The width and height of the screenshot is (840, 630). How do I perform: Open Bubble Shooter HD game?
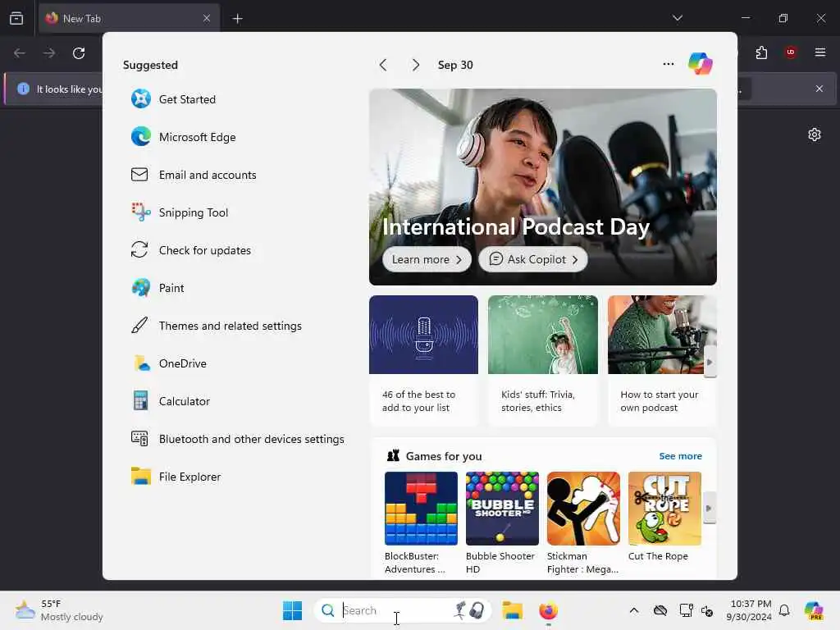coord(502,523)
